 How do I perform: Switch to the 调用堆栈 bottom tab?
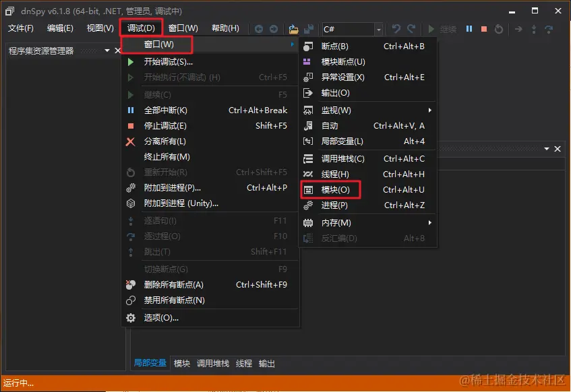click(x=213, y=363)
